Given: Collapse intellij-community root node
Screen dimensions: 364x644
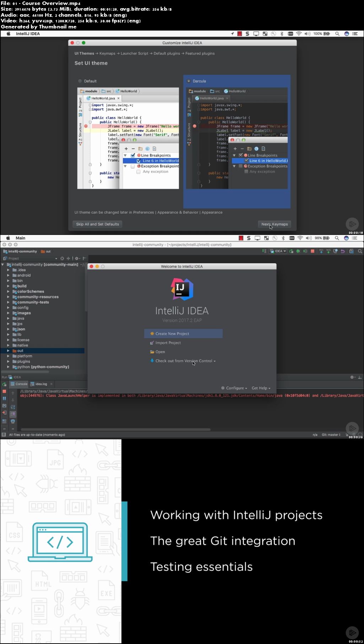Looking at the screenshot, I should click(x=3, y=265).
